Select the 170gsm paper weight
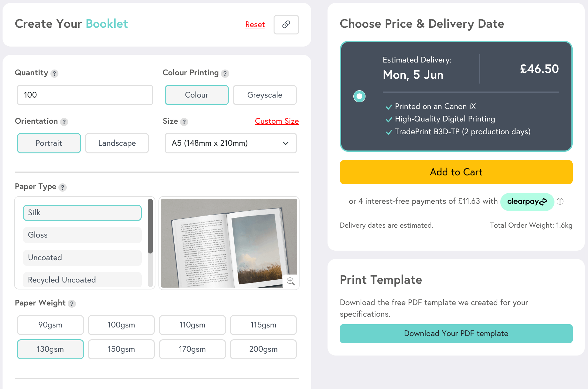 click(192, 349)
